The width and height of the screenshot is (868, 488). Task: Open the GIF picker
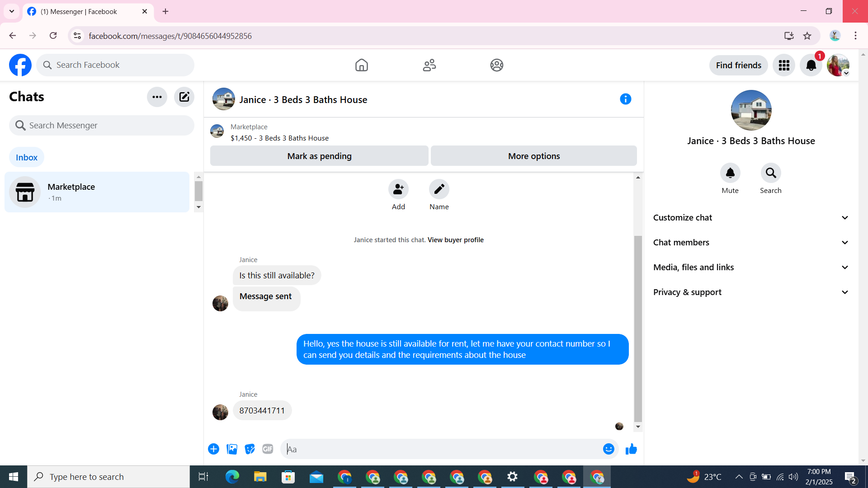268,449
